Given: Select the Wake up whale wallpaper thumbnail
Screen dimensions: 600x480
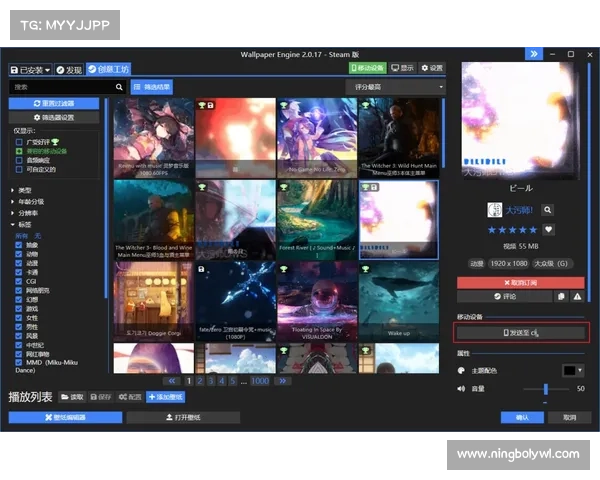Looking at the screenshot, I should (x=399, y=302).
